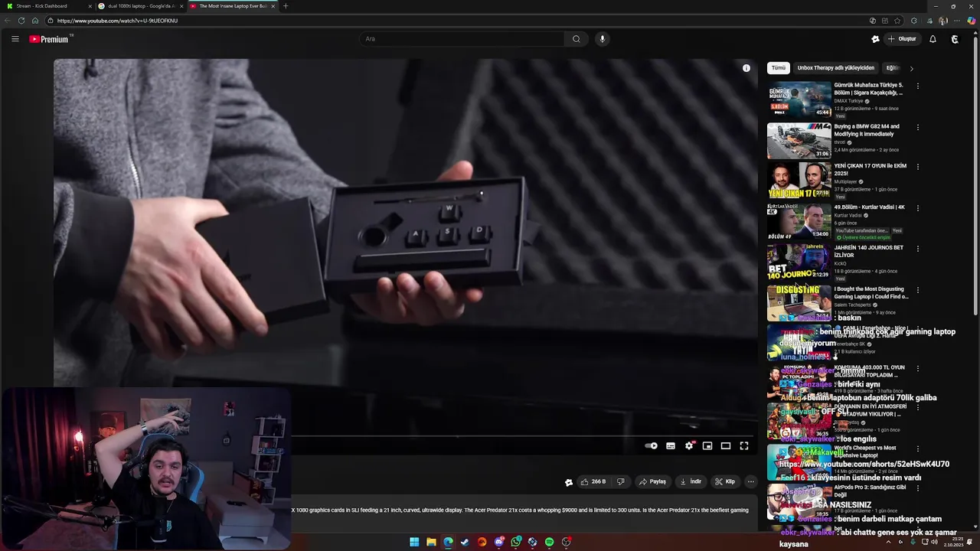Screen dimensions: 980x551
Task: Open options for Buying a BMW G82 M4 video
Action: [918, 127]
